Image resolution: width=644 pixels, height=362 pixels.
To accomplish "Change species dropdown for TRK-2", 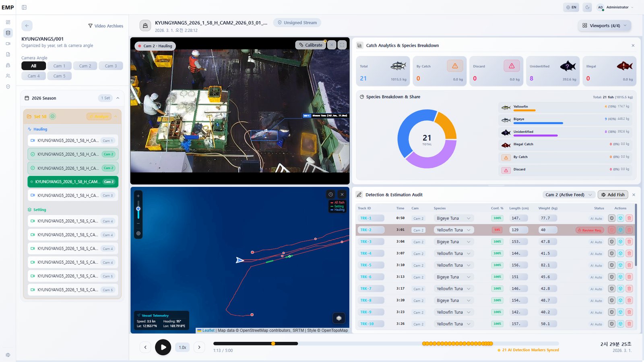I will pyautogui.click(x=453, y=230).
